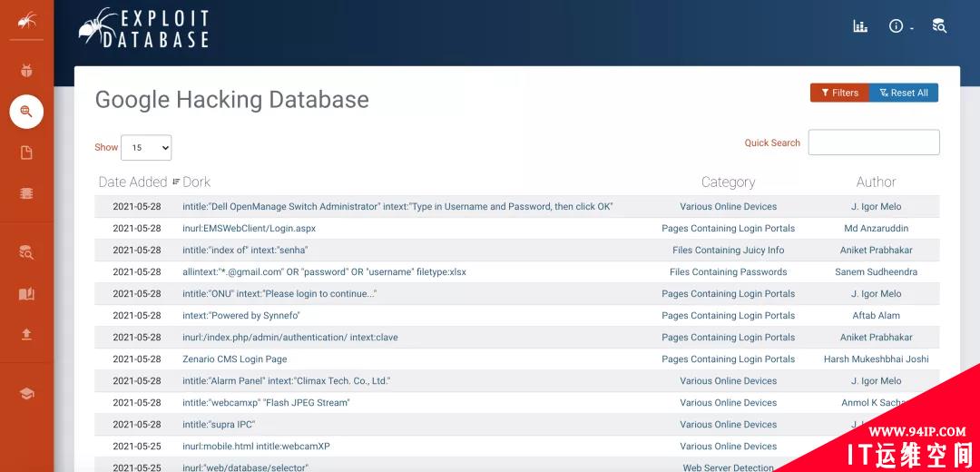Click Various Online Devices in Dell OpenManage row

coord(728,206)
